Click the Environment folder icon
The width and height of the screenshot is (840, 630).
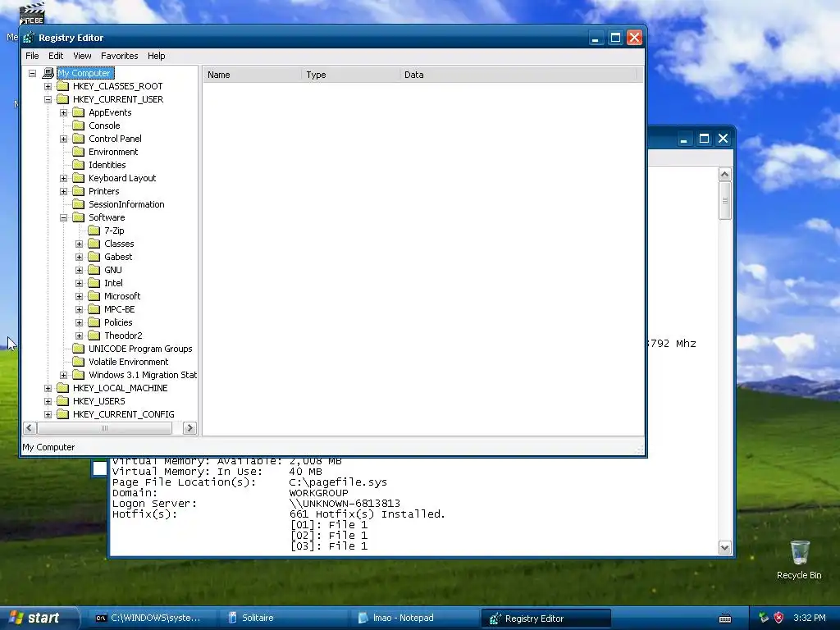pos(79,152)
